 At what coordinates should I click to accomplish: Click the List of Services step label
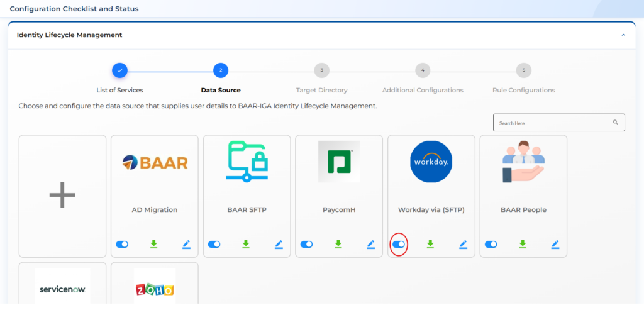pyautogui.click(x=120, y=91)
